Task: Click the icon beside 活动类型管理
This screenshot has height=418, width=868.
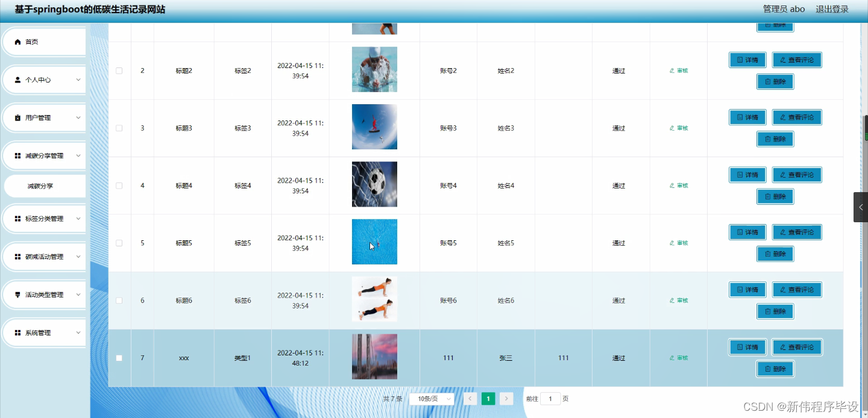Action: (x=17, y=295)
